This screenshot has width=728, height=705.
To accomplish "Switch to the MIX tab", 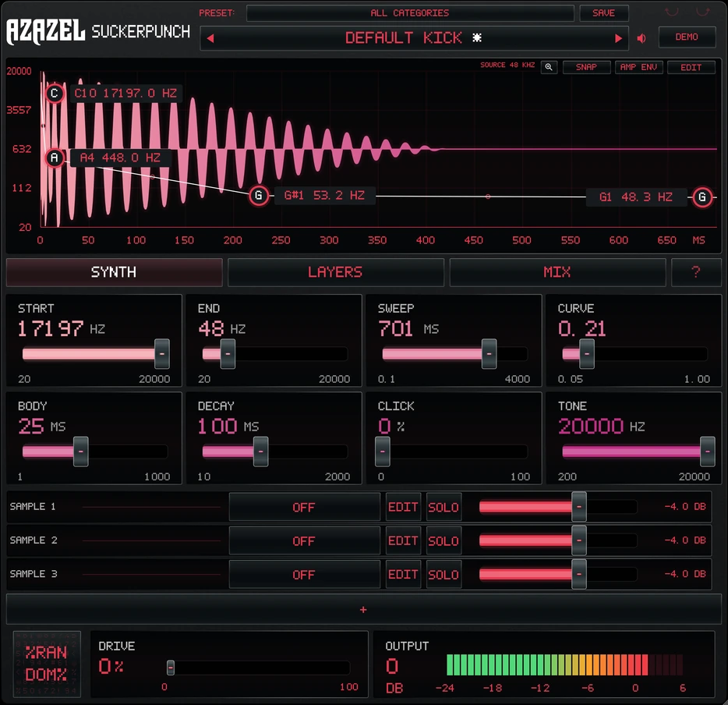I will (x=557, y=272).
